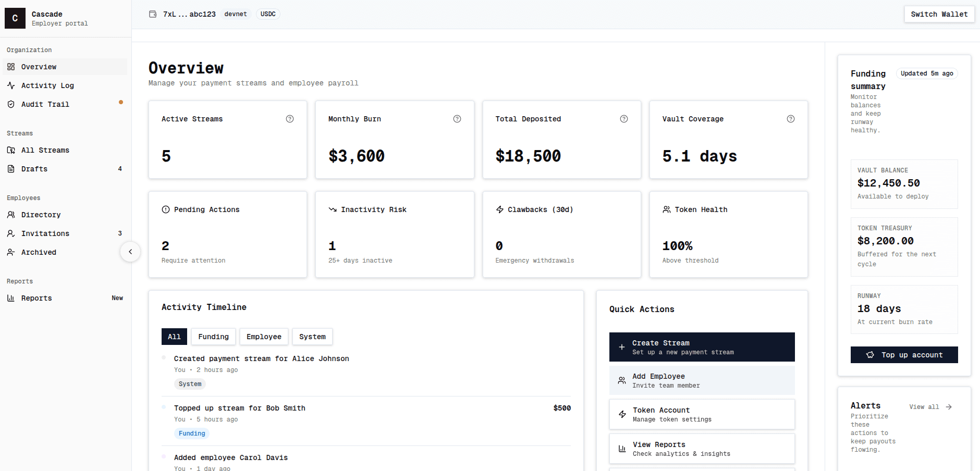View All Streams in the sidebar
Viewport: 980px width, 471px height.
pos(46,150)
